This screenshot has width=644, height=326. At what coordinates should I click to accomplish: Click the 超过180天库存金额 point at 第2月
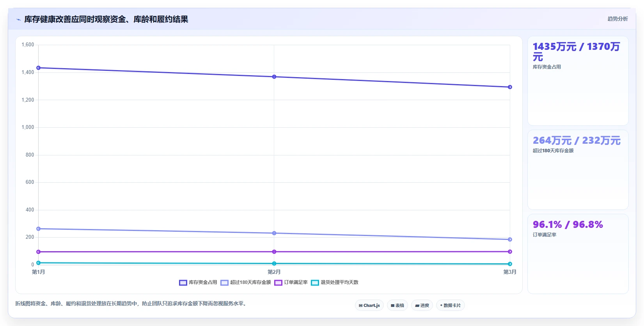pos(274,233)
